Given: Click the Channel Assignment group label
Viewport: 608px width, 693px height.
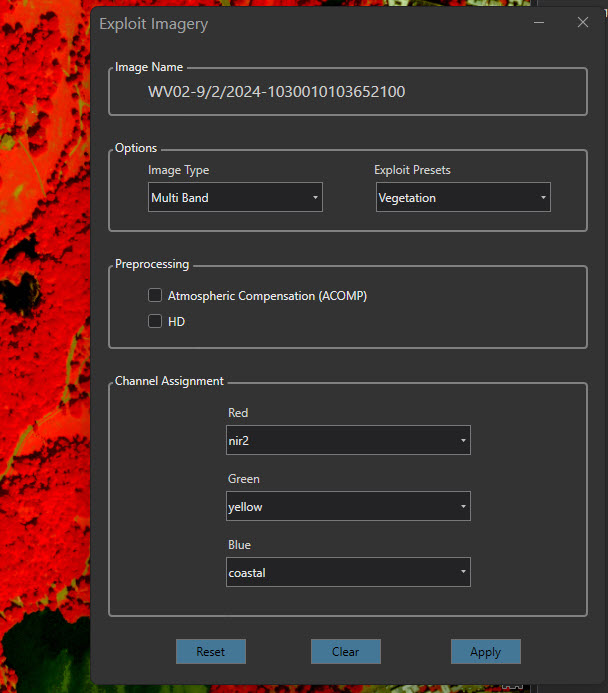Looking at the screenshot, I should click(x=169, y=381).
